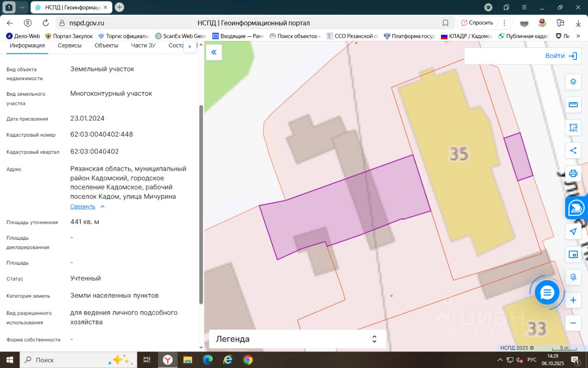Click the info panel vertical scrollbar
Image resolution: width=588 pixels, height=368 pixels.
click(200, 204)
